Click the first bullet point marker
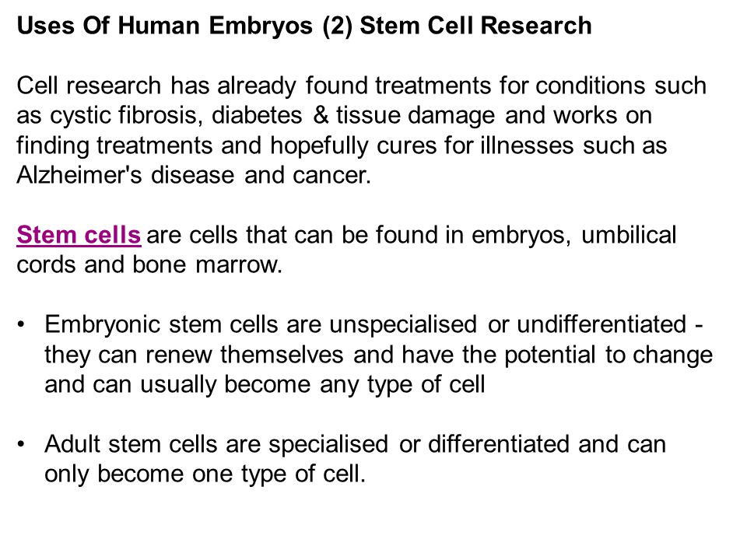This screenshot has width=747, height=560. 20,325
